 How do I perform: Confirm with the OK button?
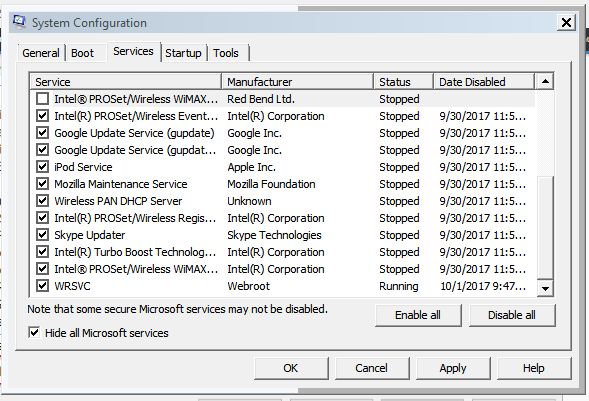(291, 368)
